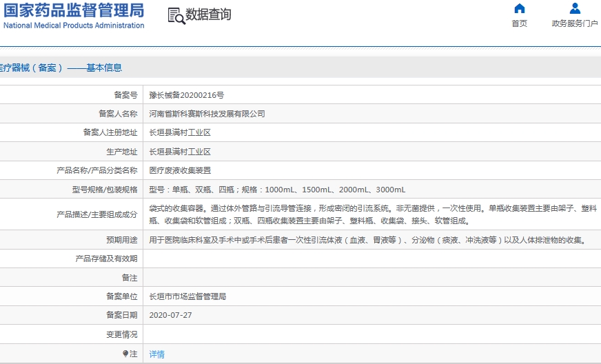The height and width of the screenshot is (364, 601).
Task: Click the 备案人注册地址 label
Action: click(x=110, y=133)
